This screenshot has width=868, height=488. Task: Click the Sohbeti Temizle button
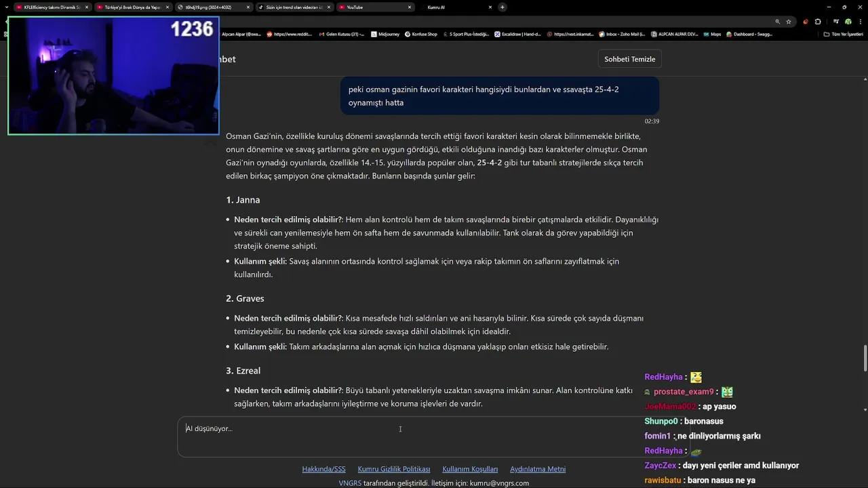(x=630, y=59)
